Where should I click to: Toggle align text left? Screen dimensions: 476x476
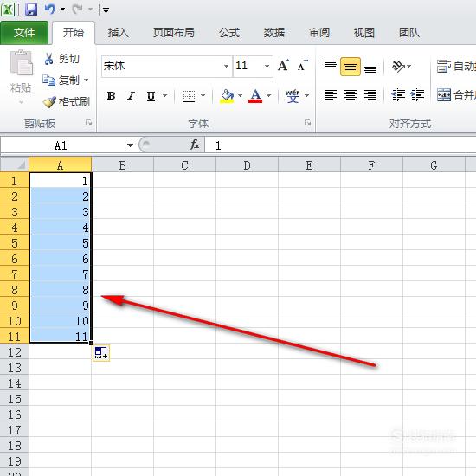click(x=331, y=95)
